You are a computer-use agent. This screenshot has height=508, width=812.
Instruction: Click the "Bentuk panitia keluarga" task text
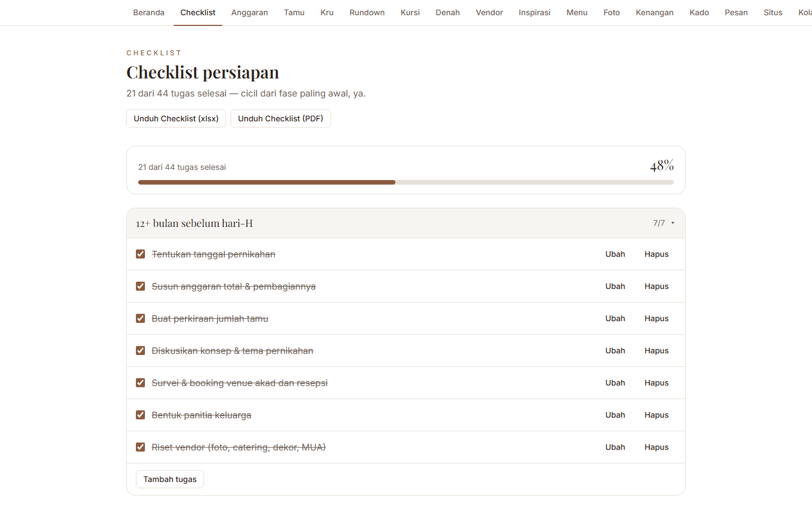[201, 415]
